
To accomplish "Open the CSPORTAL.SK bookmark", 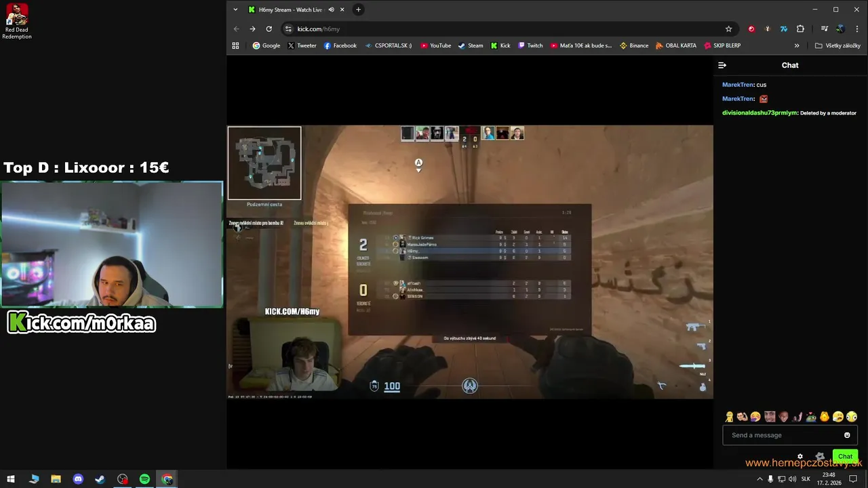I will (388, 45).
